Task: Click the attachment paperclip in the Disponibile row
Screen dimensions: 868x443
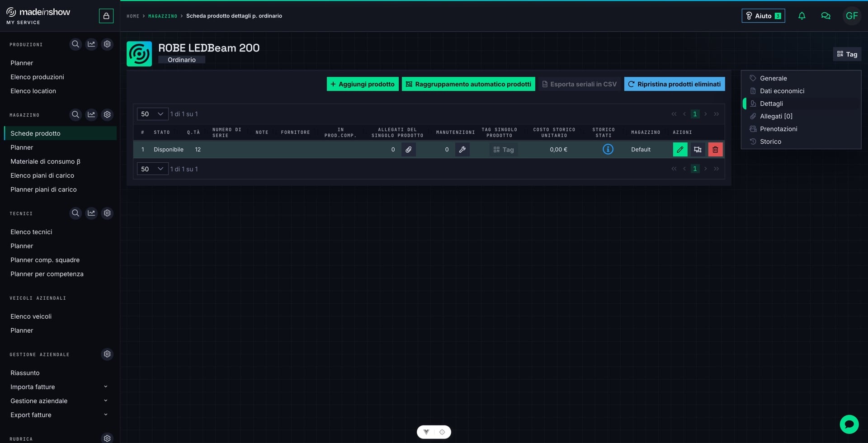Action: (x=408, y=150)
